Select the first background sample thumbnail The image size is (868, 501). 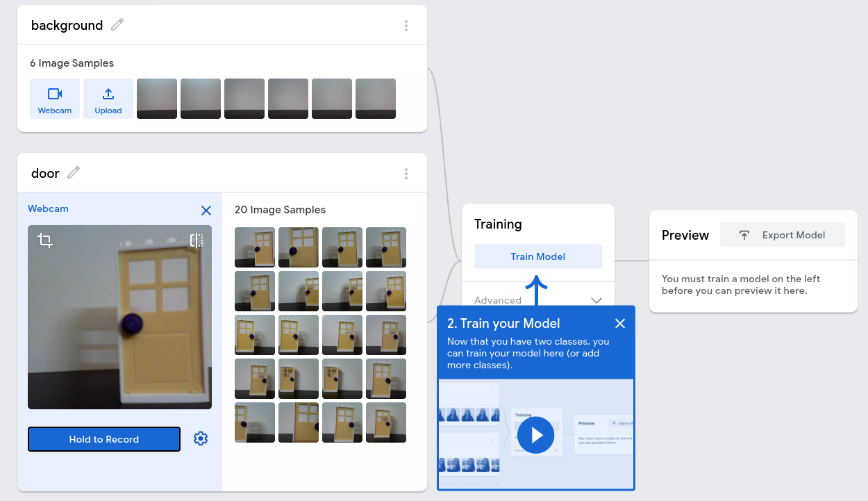[x=157, y=99]
